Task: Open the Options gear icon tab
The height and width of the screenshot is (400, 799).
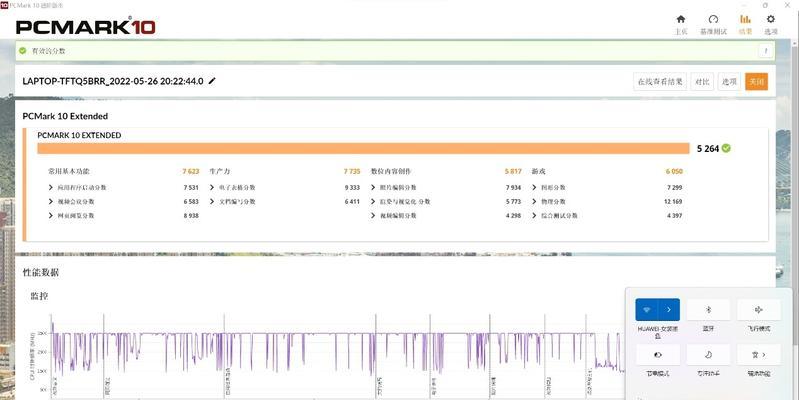Action: [771, 19]
